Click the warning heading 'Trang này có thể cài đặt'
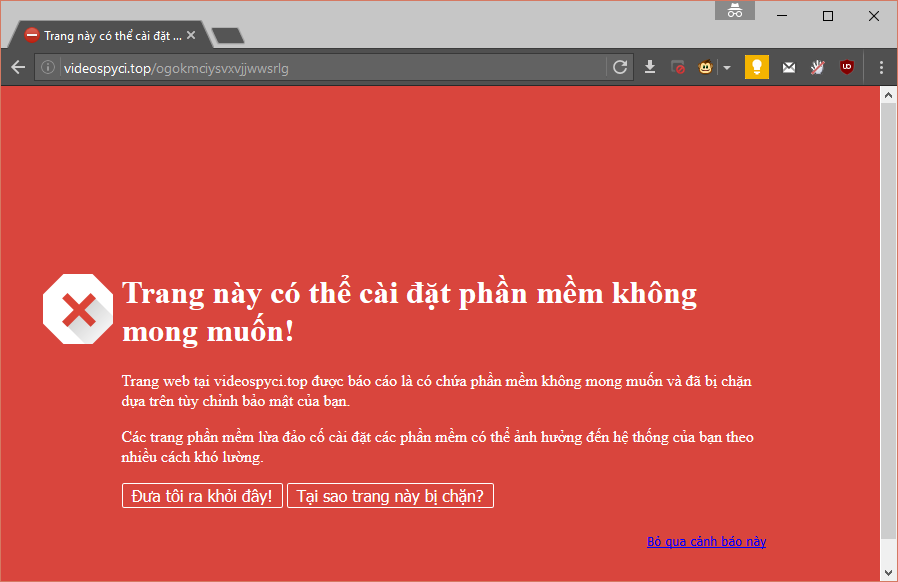Screen dimensions: 898x582 (x=409, y=312)
